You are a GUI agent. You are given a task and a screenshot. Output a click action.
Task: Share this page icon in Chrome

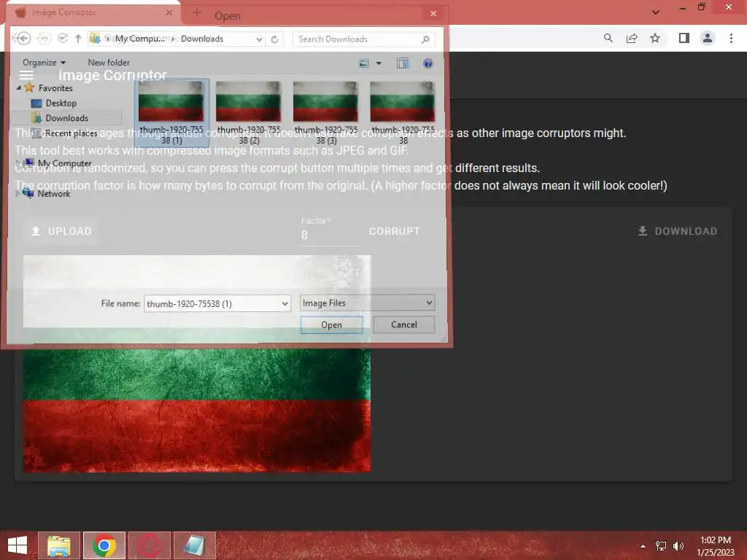coord(632,38)
